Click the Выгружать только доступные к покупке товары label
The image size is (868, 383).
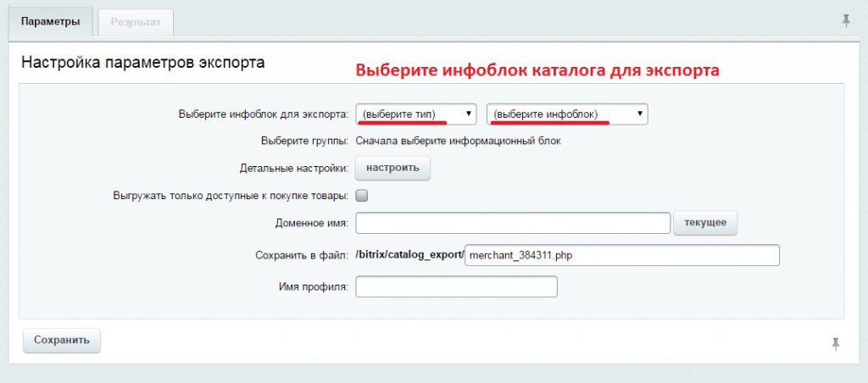click(x=231, y=196)
